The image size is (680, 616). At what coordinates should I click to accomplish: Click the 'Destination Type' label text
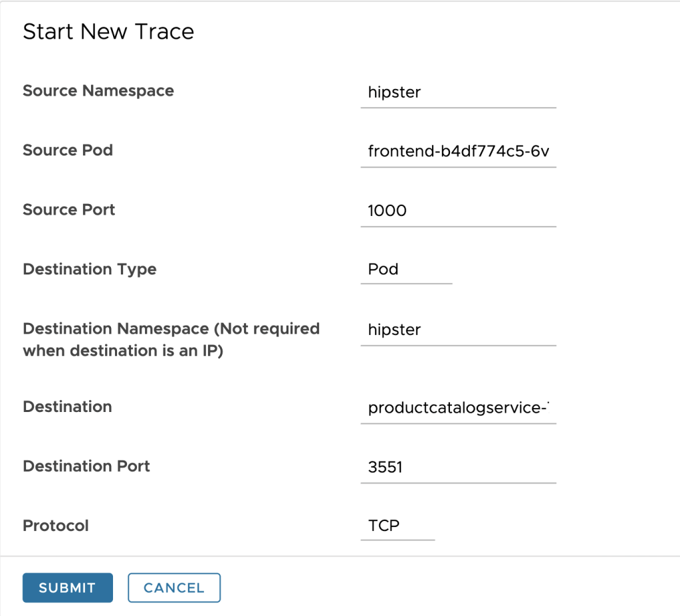point(90,269)
